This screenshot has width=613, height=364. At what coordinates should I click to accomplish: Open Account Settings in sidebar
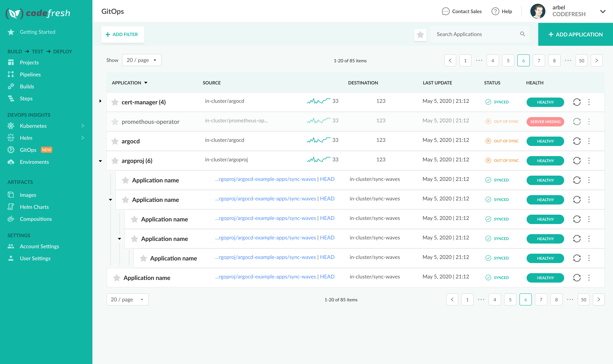[39, 246]
